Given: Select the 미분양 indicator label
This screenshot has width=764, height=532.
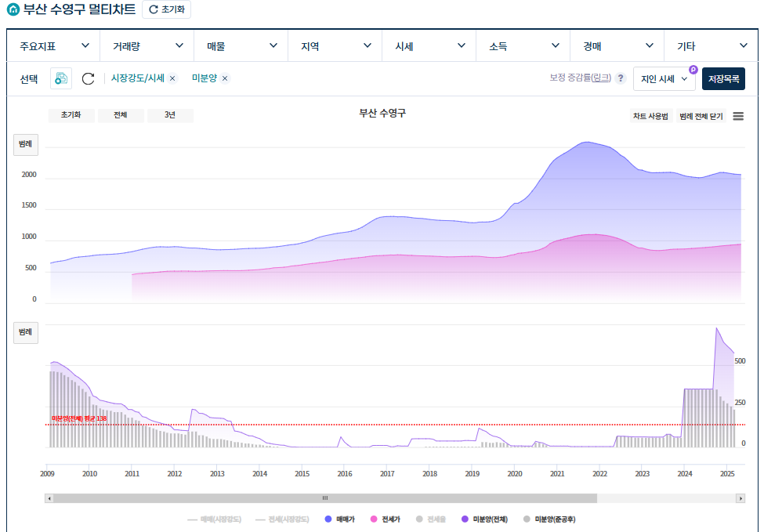Looking at the screenshot, I should pyautogui.click(x=205, y=78).
